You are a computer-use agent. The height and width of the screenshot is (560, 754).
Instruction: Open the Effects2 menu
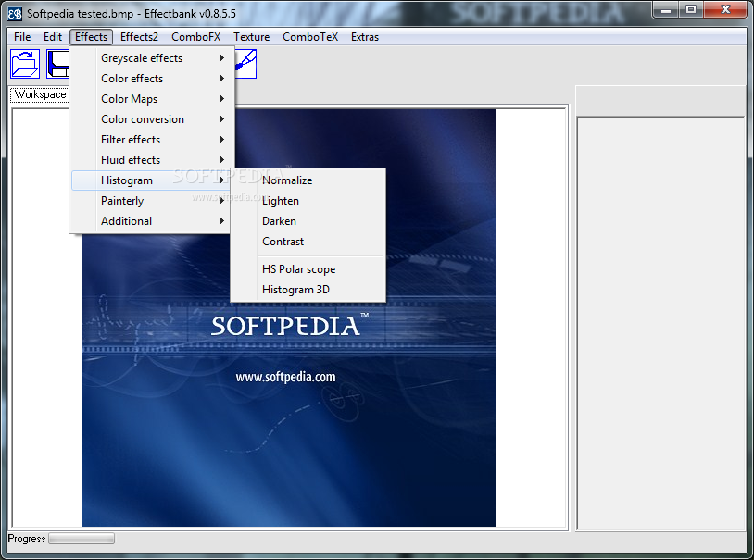tap(139, 37)
